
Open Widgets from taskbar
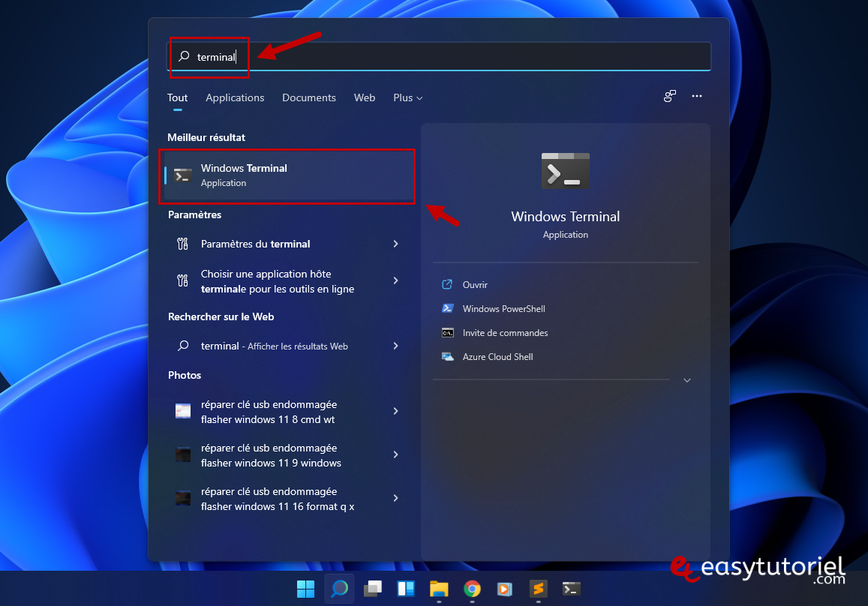[406, 589]
